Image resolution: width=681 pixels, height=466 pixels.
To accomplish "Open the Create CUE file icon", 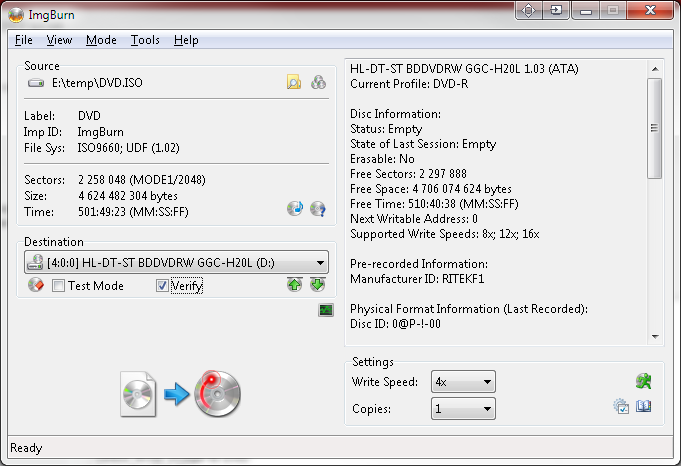I will [318, 82].
